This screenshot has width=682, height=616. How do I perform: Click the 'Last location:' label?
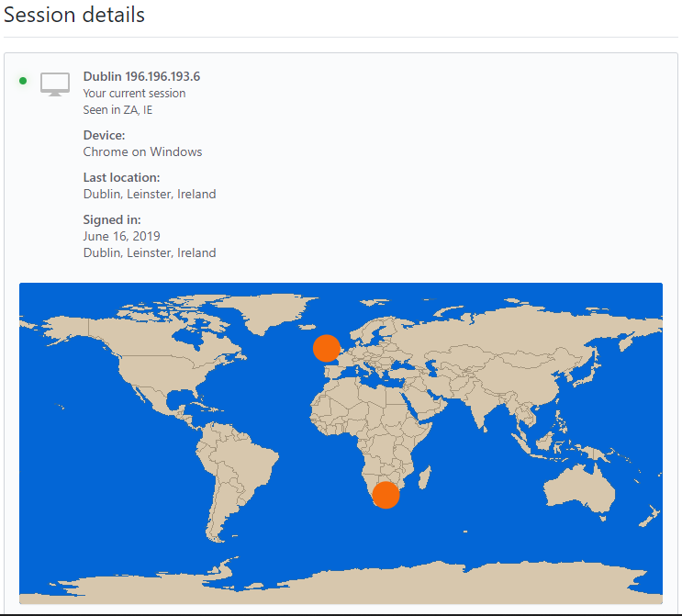[122, 177]
